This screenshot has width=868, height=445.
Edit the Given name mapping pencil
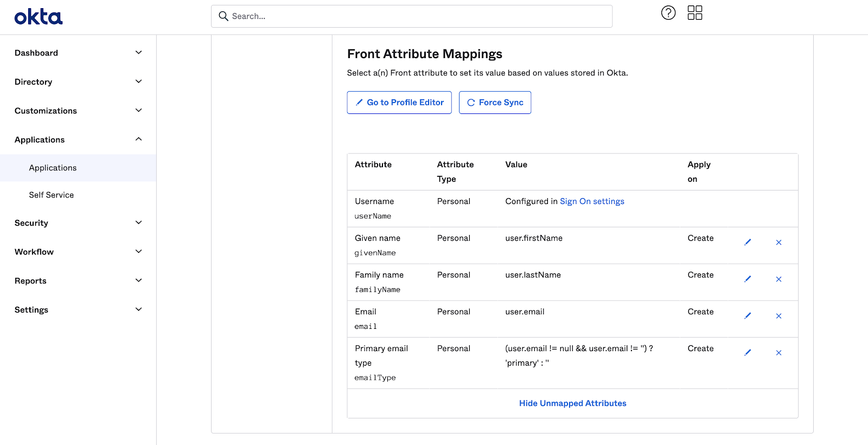tap(748, 242)
